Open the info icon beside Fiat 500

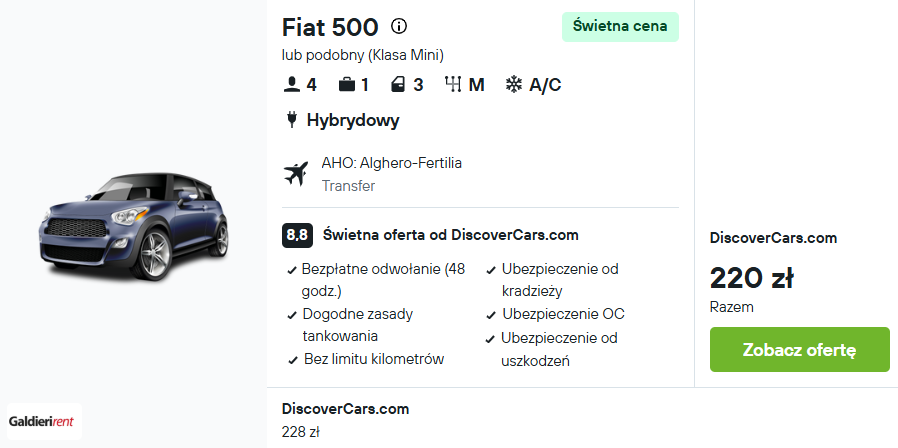pos(399,26)
